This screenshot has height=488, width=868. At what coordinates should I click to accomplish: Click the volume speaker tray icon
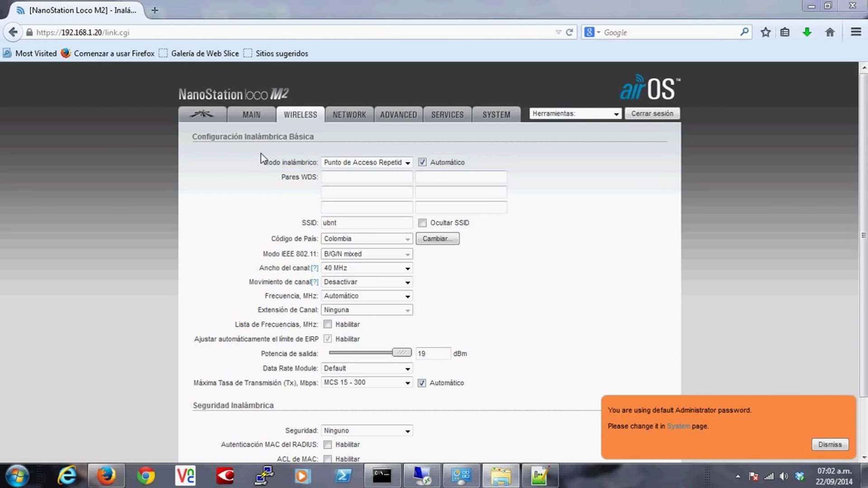(x=784, y=476)
